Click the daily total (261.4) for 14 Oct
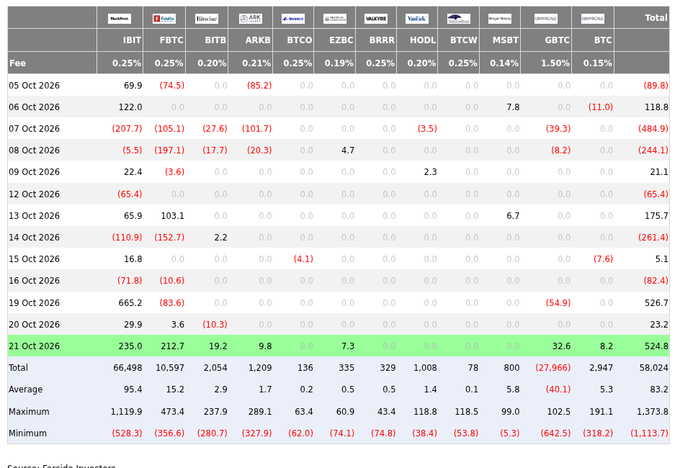Screen dimensions: 680x468 [653, 238]
